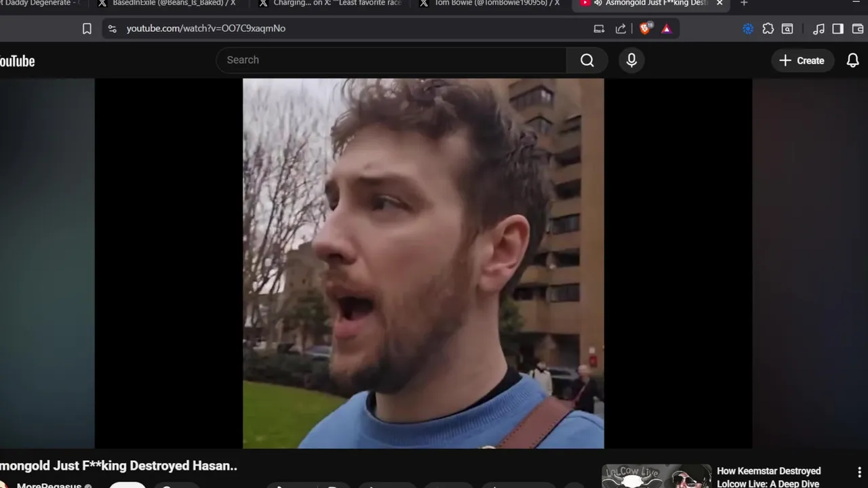Click the video title Asmongold Just Destroyed Hasan

[118, 466]
